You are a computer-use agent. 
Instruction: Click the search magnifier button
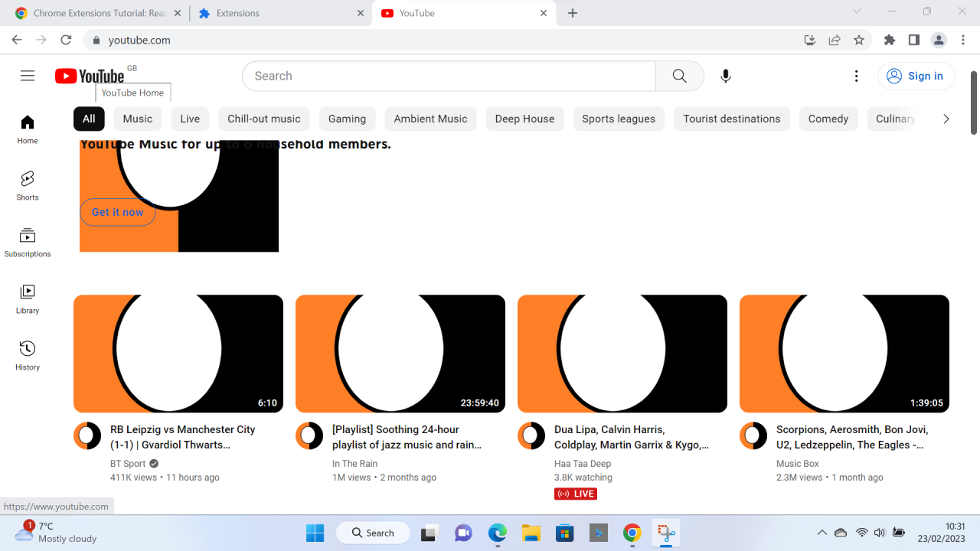[680, 76]
